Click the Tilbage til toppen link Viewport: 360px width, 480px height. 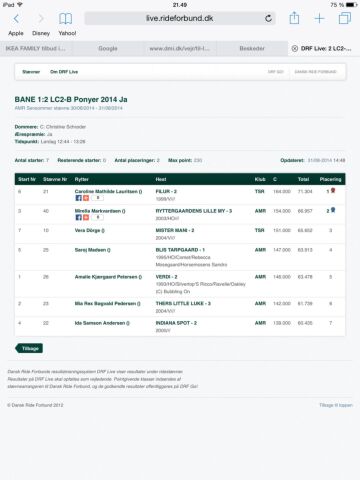(336, 405)
